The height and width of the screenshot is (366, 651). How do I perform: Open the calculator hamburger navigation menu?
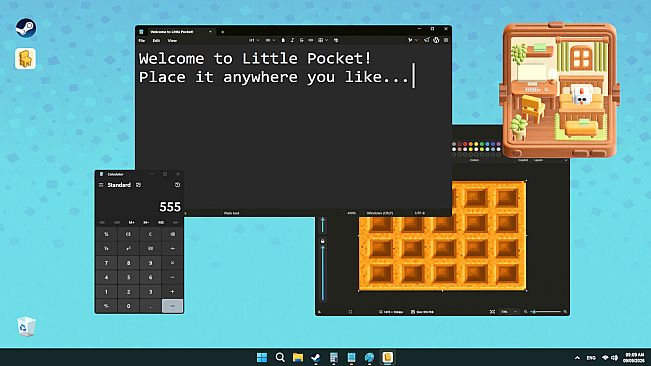coord(101,185)
